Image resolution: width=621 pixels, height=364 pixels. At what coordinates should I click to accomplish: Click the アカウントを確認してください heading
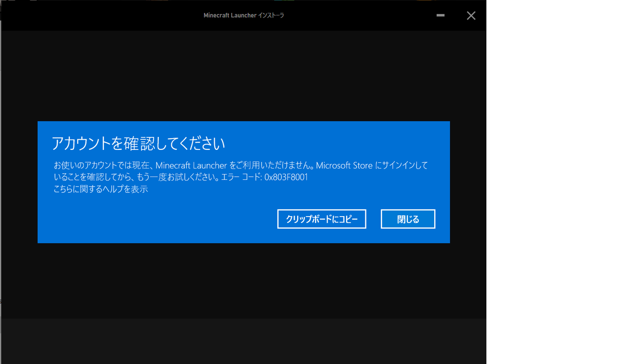pos(138,143)
